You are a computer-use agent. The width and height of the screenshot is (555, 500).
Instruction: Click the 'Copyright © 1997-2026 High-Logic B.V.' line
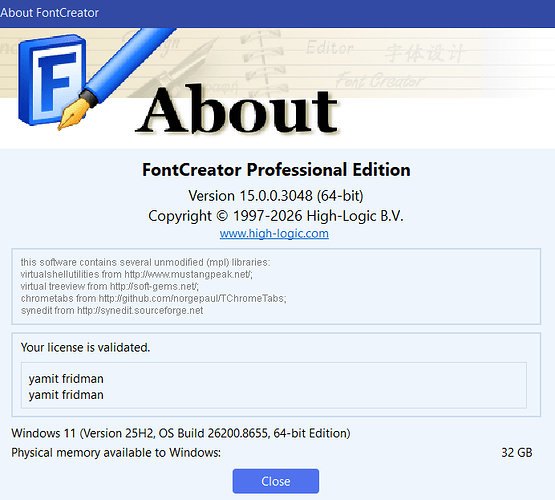point(276,216)
